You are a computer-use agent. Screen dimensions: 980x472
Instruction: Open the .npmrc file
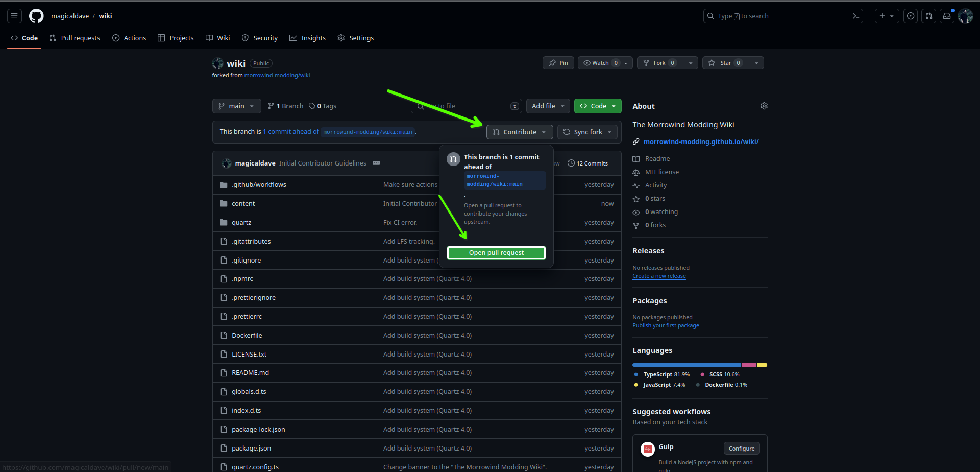[242, 279]
